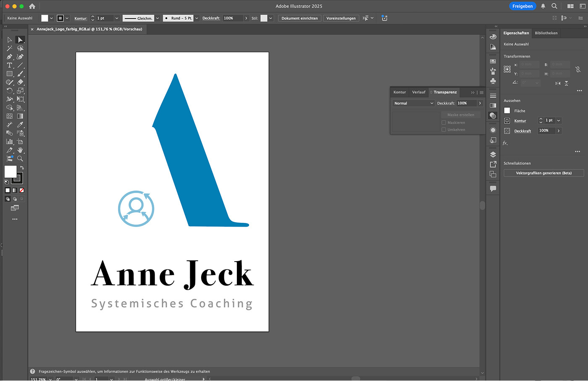This screenshot has height=381, width=588.
Task: Toggle proportional scaling link in Transformieren
Action: point(578,69)
